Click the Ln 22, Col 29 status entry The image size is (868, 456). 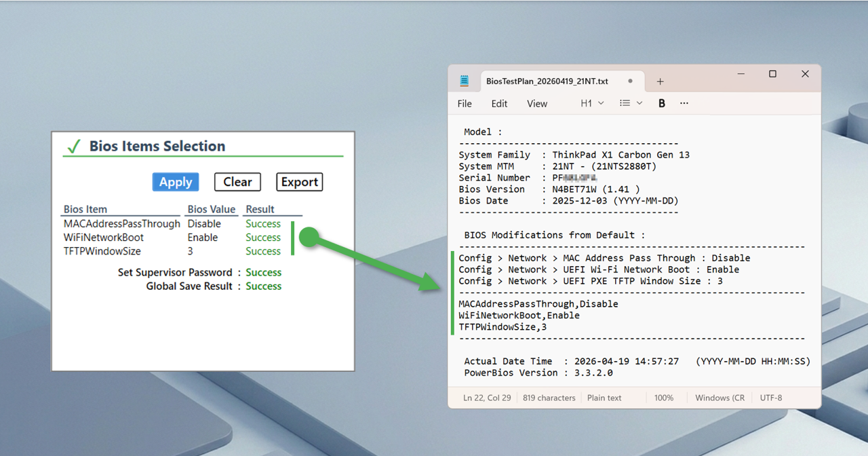pos(487,398)
